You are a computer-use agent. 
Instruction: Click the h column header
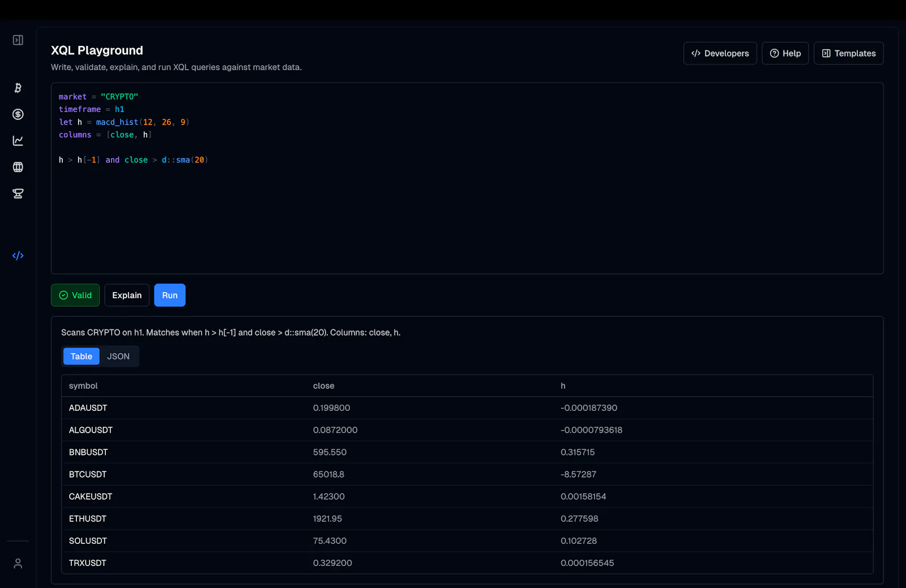click(563, 386)
